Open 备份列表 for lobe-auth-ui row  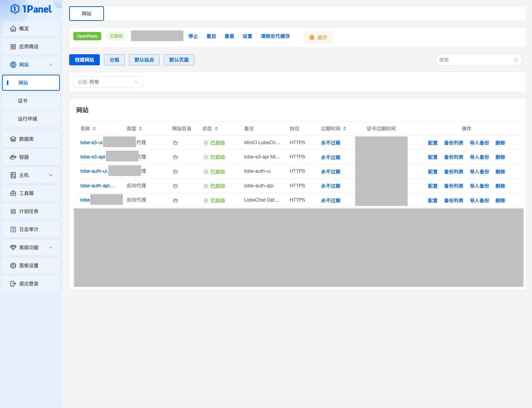tap(454, 172)
